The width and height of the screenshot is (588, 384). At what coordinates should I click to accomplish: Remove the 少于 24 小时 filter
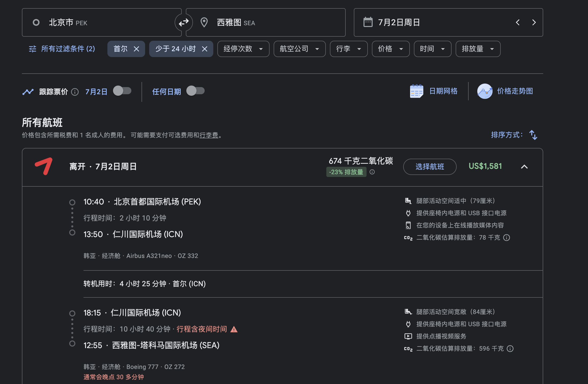(x=205, y=49)
